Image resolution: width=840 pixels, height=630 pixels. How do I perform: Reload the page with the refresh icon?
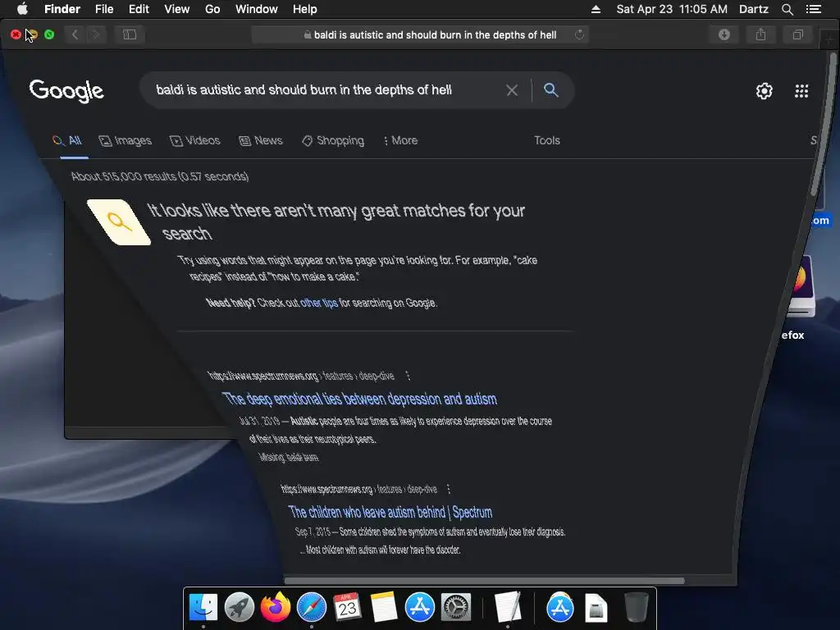click(x=579, y=34)
